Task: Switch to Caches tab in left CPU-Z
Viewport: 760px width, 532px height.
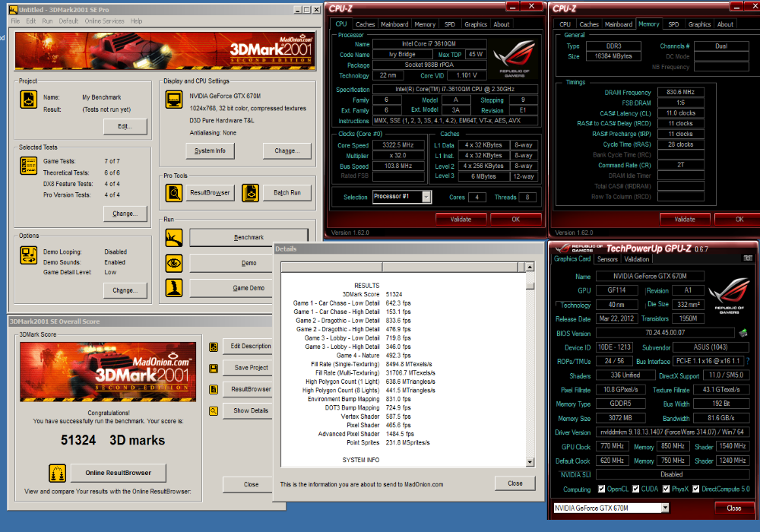Action: (x=365, y=24)
